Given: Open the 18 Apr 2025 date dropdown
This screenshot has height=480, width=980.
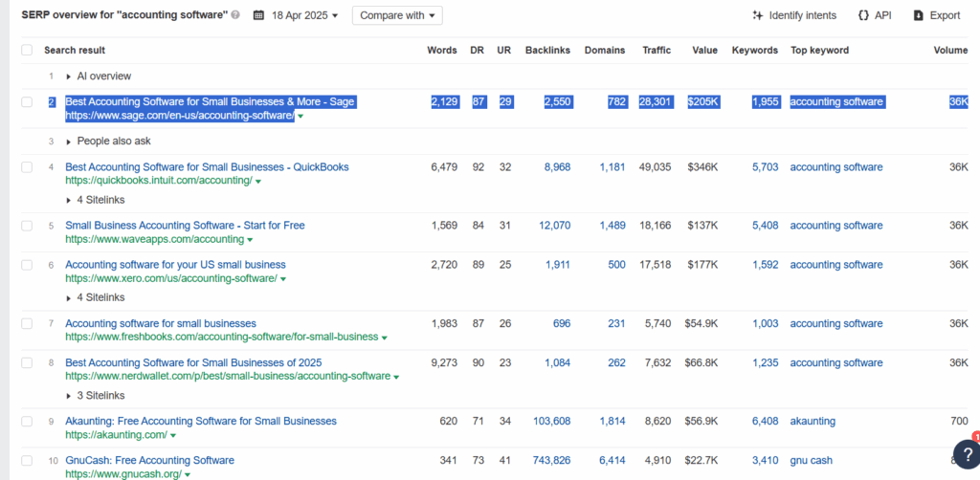Looking at the screenshot, I should coord(304,15).
